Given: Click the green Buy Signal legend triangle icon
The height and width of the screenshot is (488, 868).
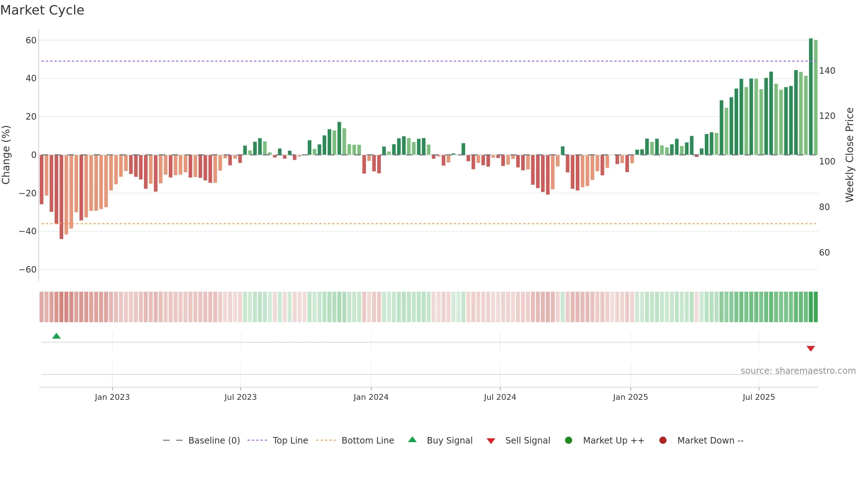Looking at the screenshot, I should (412, 440).
